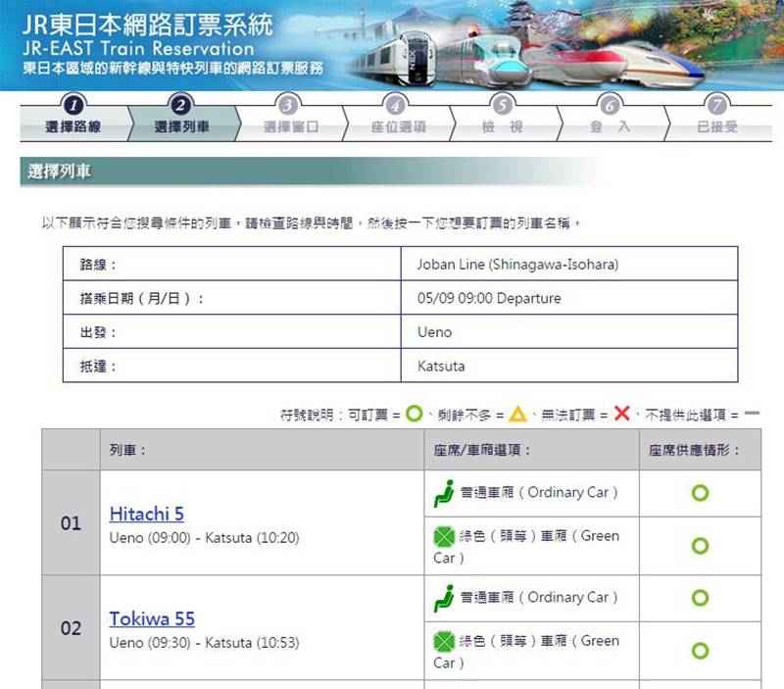Screen dimensions: 784x689
Task: Click availability circle for Hitachi 5 Green Car
Action: pyautogui.click(x=699, y=546)
